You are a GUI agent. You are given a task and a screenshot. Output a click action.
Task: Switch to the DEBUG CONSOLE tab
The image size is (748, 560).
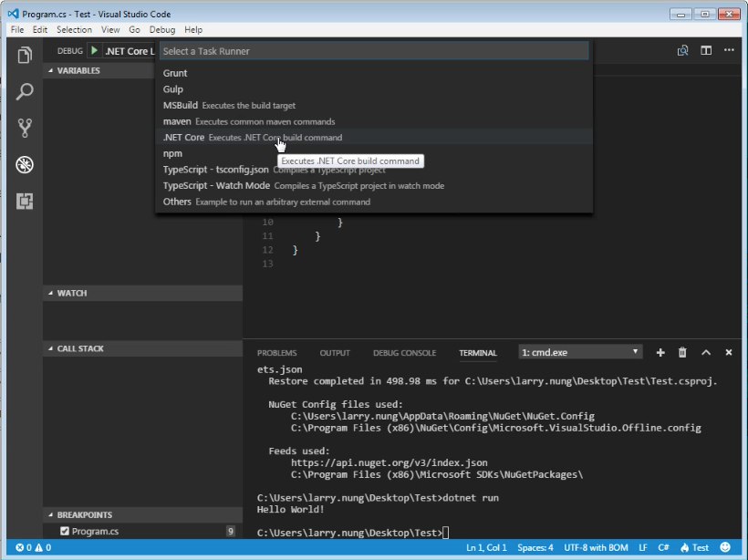click(404, 353)
